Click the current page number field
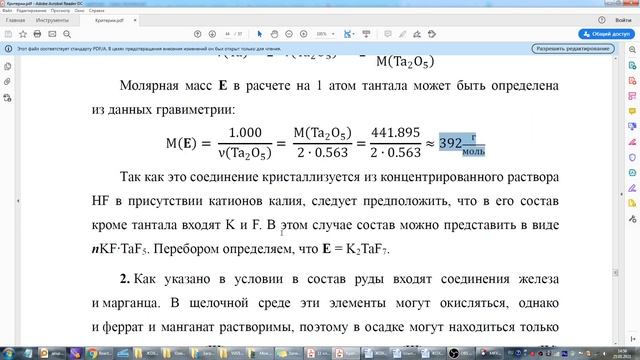 tap(228, 34)
